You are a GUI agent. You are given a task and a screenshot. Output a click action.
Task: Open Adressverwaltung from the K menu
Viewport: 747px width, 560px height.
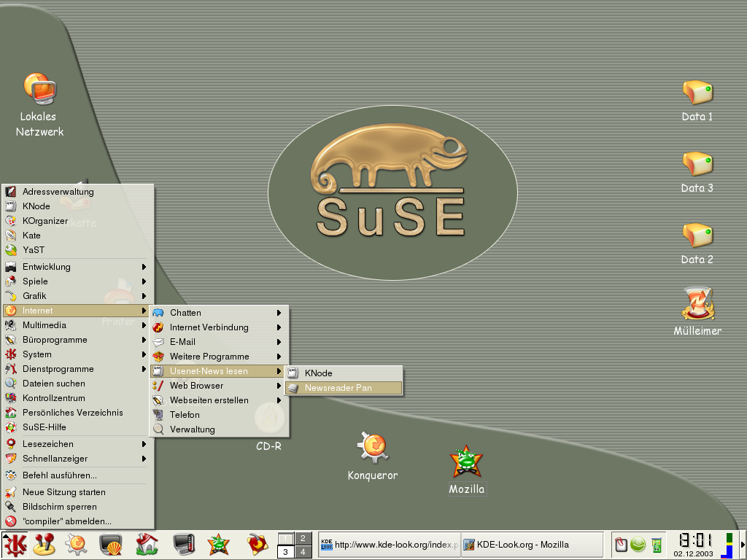click(78, 192)
